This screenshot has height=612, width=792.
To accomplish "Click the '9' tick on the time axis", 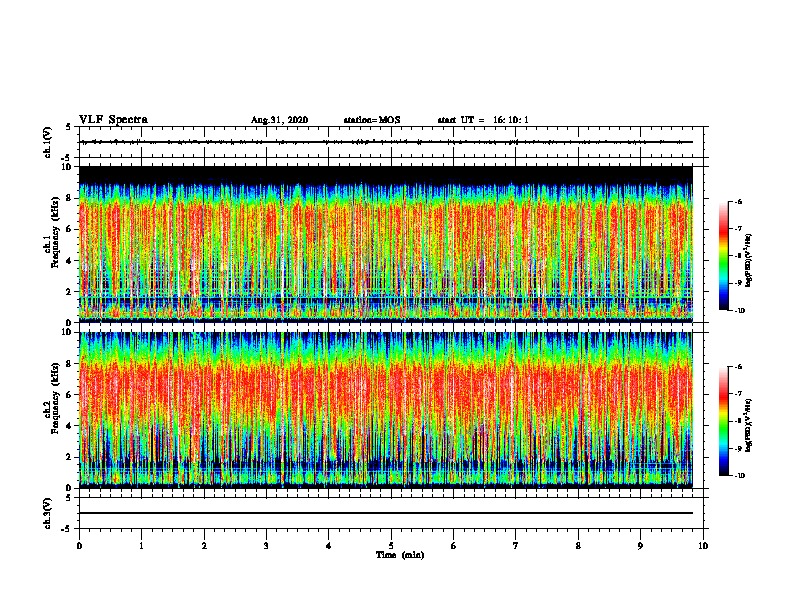I will point(640,546).
